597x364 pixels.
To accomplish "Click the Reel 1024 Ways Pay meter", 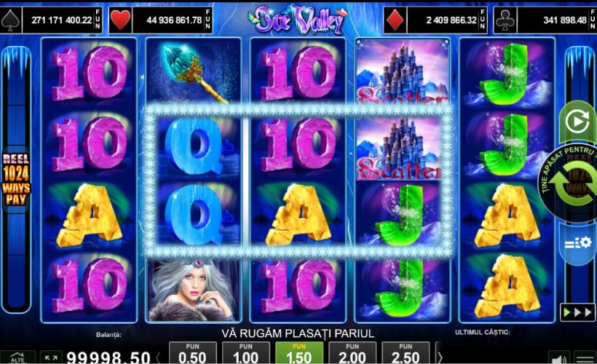I will tap(16, 179).
